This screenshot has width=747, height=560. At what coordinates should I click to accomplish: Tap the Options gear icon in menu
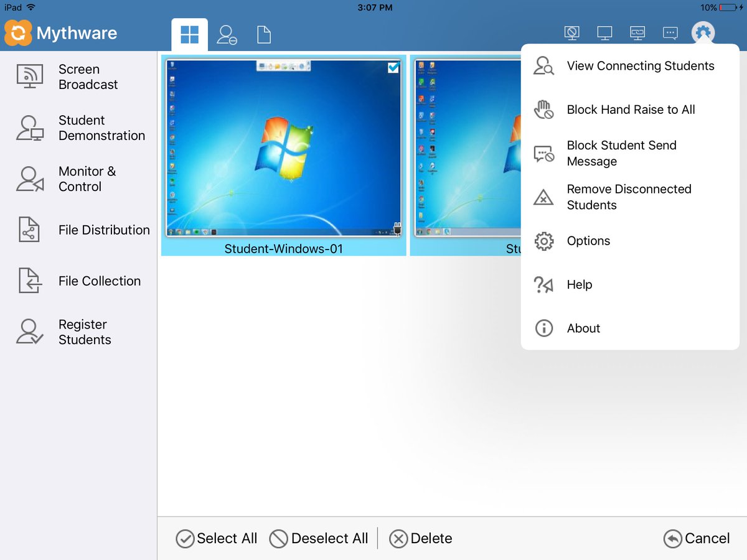click(544, 241)
